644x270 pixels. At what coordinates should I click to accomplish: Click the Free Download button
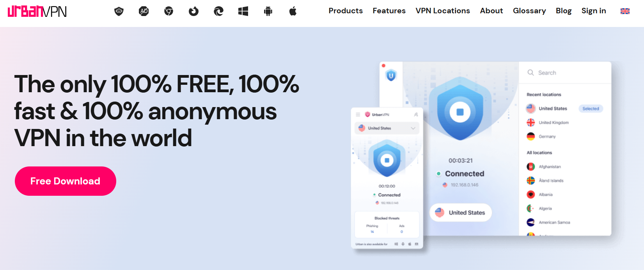pos(66,181)
